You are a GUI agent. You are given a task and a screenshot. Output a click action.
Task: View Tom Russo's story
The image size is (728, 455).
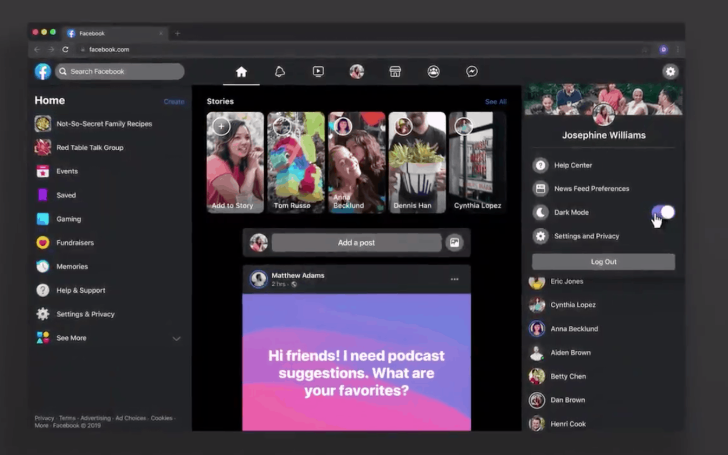tap(296, 162)
